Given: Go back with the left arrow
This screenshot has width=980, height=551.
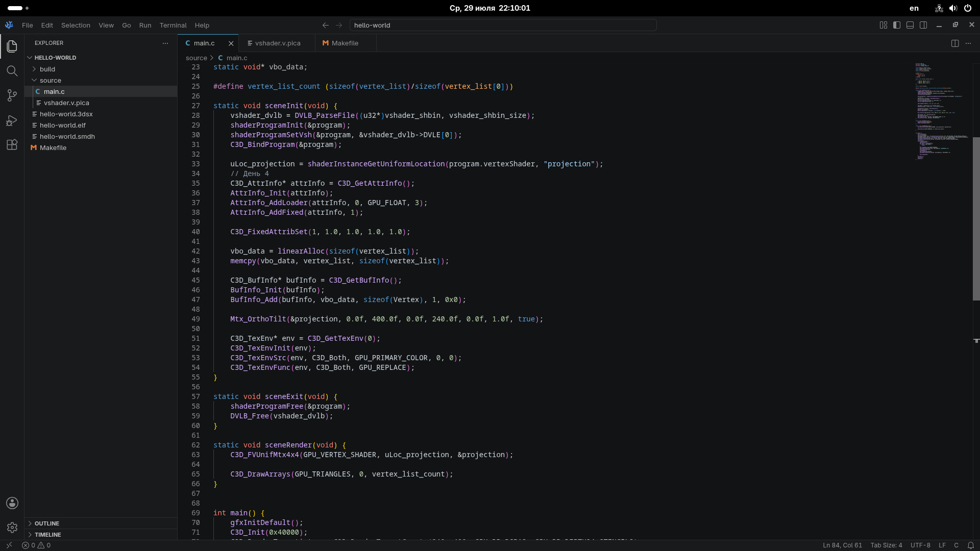Looking at the screenshot, I should tap(326, 25).
